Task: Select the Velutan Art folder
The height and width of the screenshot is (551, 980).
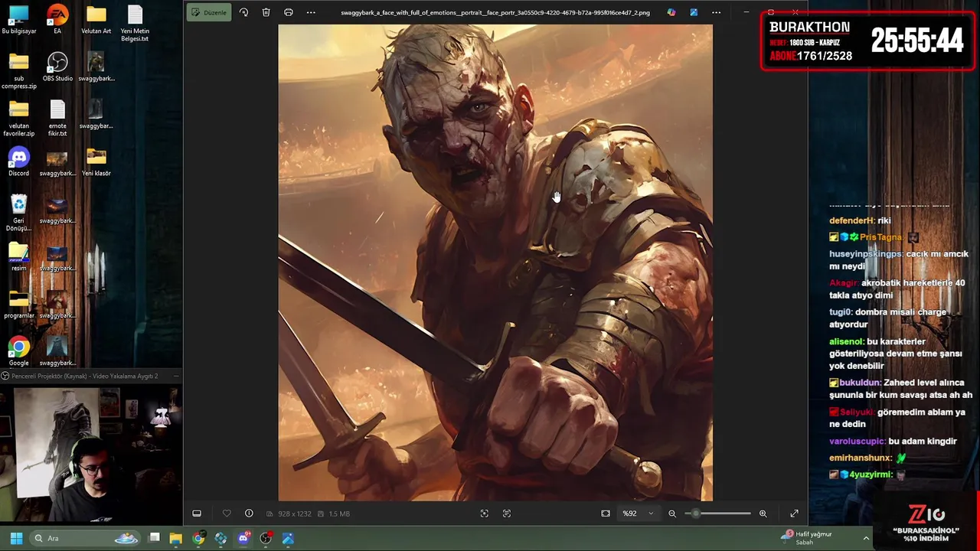Action: (x=96, y=21)
